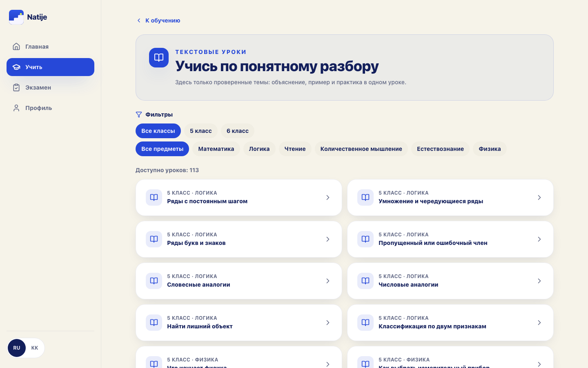Open chevron on Ряды с постоянным шагом
588x368 pixels.
328,197
